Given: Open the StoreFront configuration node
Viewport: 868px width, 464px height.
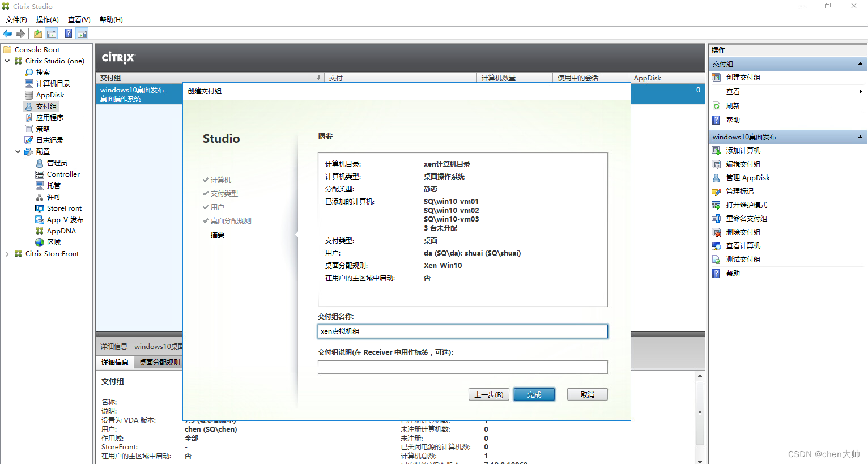Looking at the screenshot, I should point(64,208).
